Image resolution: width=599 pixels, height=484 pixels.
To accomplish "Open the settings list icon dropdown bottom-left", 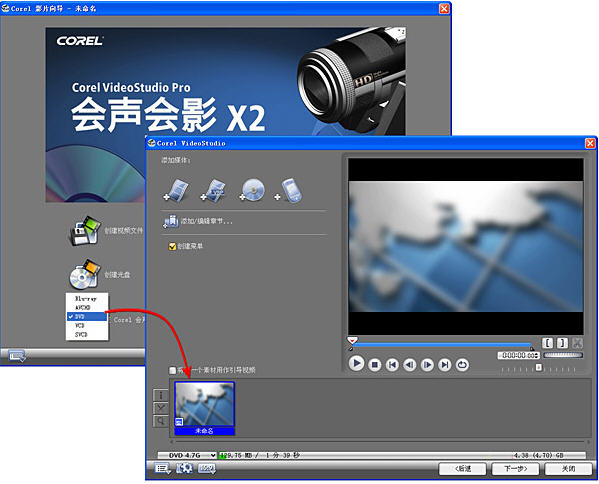I will (163, 469).
